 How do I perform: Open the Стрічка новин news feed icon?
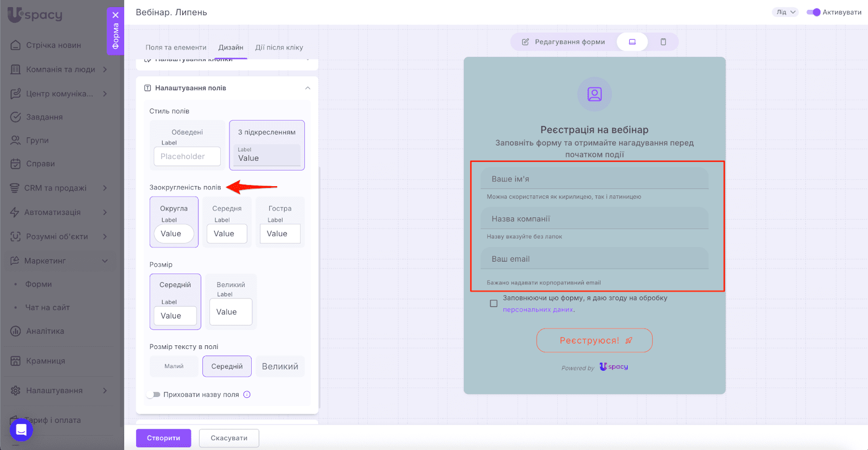pyautogui.click(x=16, y=45)
